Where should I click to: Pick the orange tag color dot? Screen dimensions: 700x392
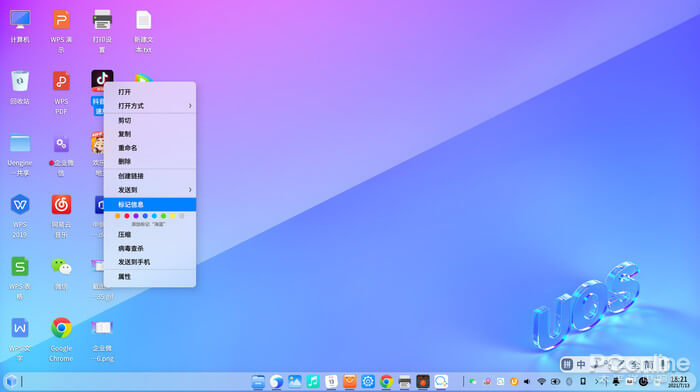(x=118, y=216)
